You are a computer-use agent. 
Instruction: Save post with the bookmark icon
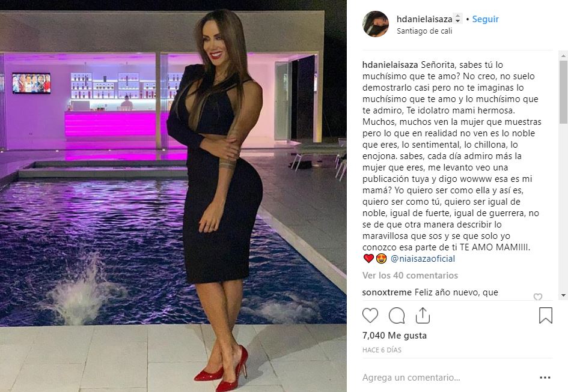point(546,315)
